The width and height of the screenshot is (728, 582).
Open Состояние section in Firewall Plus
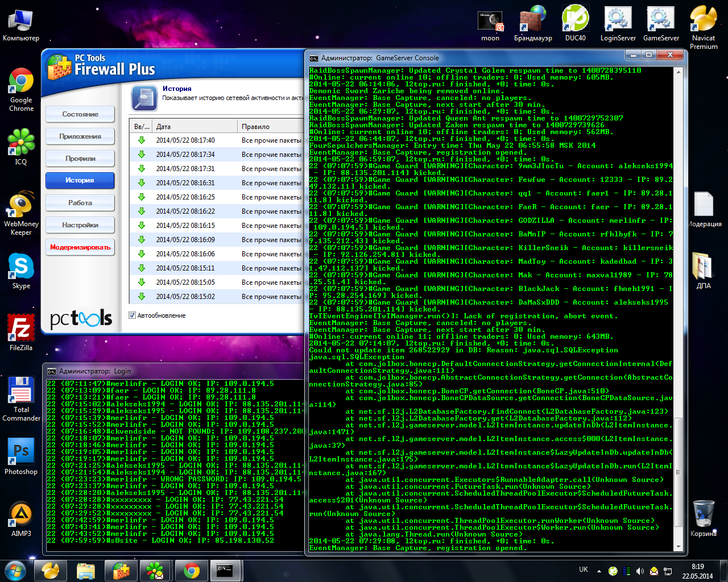[80, 114]
